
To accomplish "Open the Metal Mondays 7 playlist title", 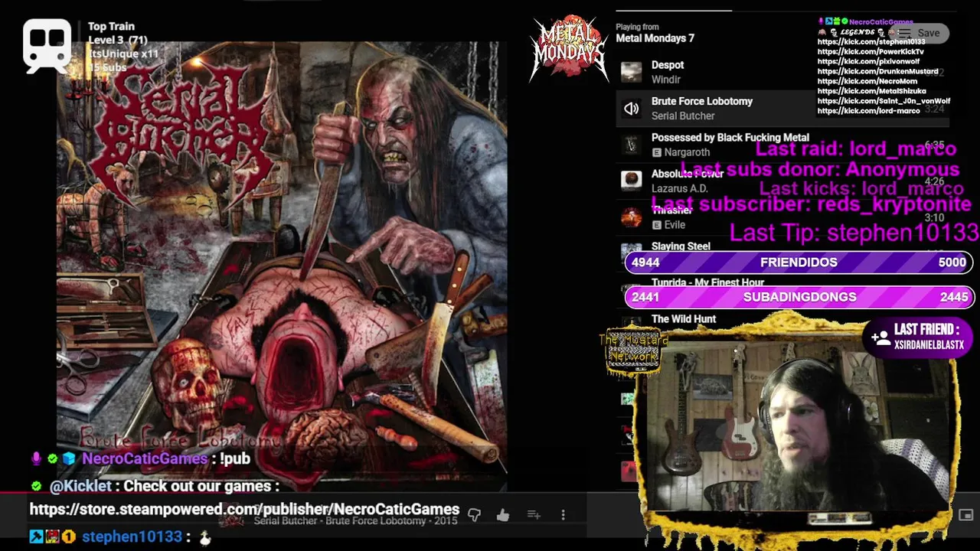I will [x=655, y=38].
